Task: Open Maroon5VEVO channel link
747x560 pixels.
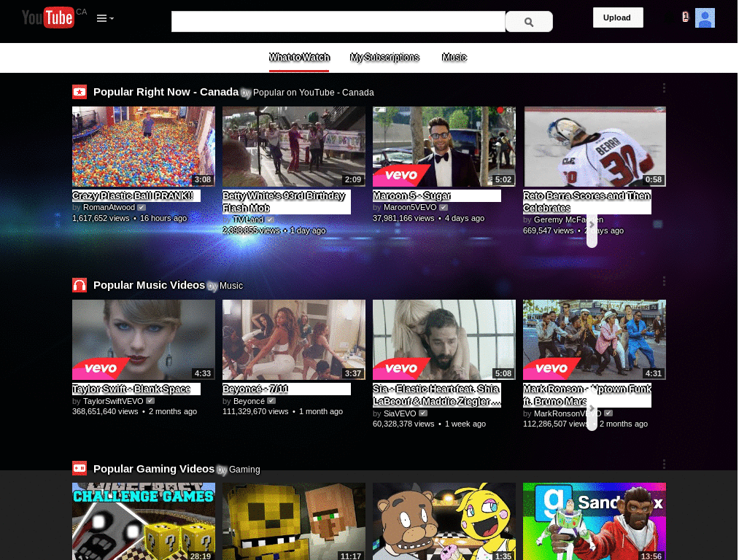Action: 410,207
